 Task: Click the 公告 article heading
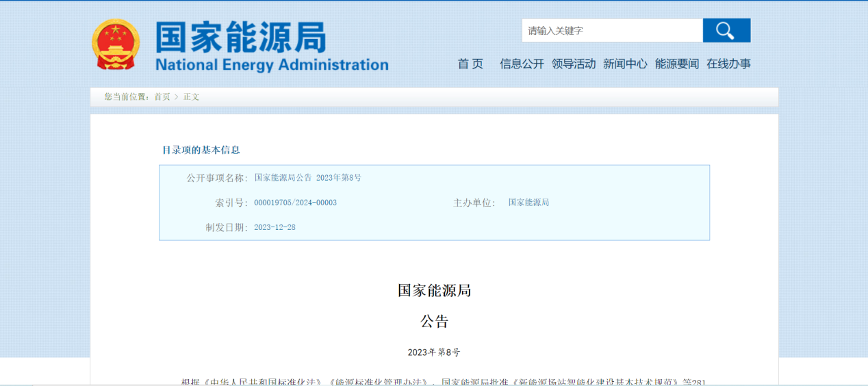pos(434,322)
